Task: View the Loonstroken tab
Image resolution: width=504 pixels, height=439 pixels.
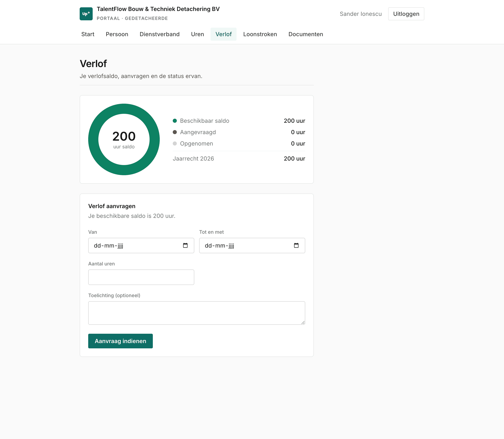Action: [260, 34]
